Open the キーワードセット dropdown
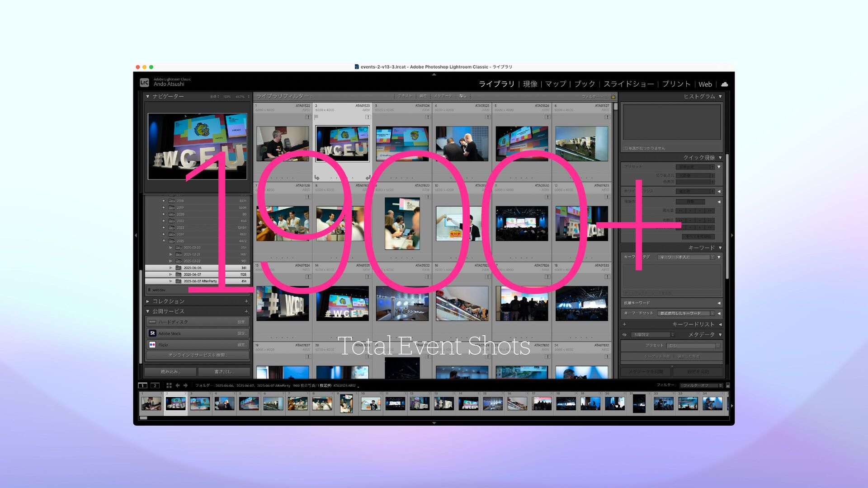The image size is (868, 488). pos(686,313)
